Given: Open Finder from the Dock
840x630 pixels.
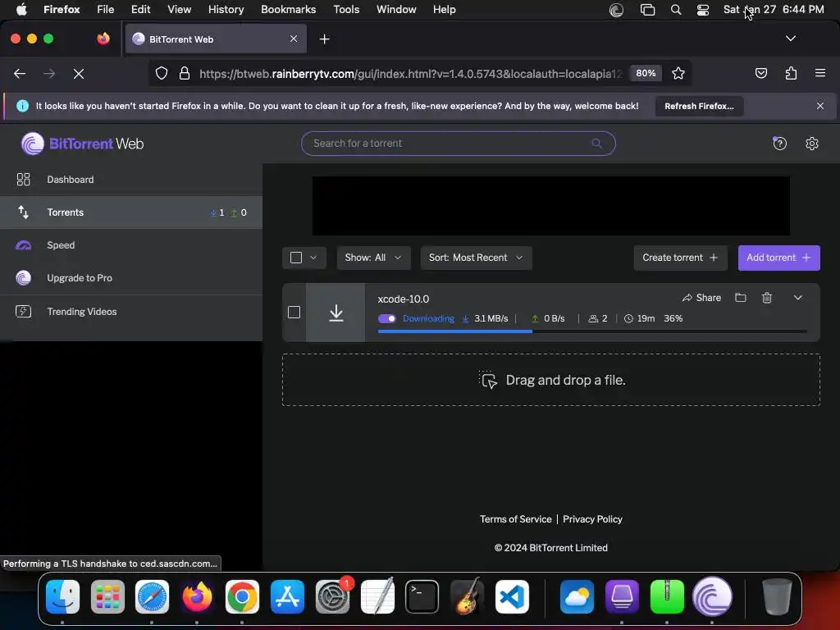Looking at the screenshot, I should (x=62, y=597).
